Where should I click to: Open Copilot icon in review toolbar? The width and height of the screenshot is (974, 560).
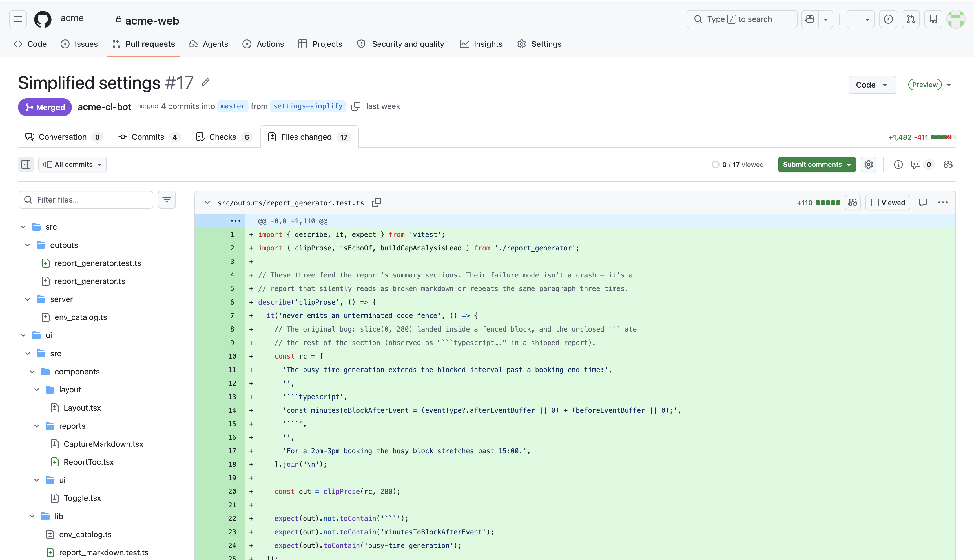tap(948, 165)
